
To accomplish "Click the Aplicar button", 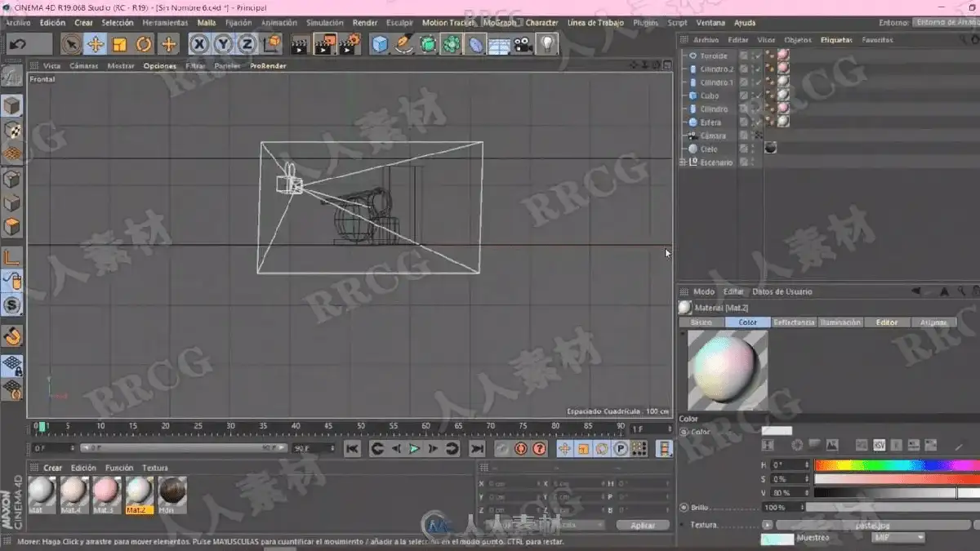I will (x=643, y=525).
